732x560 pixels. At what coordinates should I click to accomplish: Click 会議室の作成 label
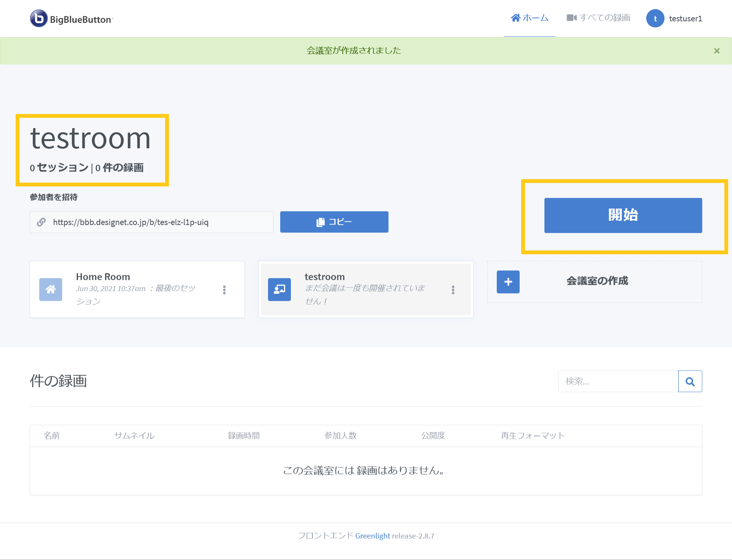[597, 281]
